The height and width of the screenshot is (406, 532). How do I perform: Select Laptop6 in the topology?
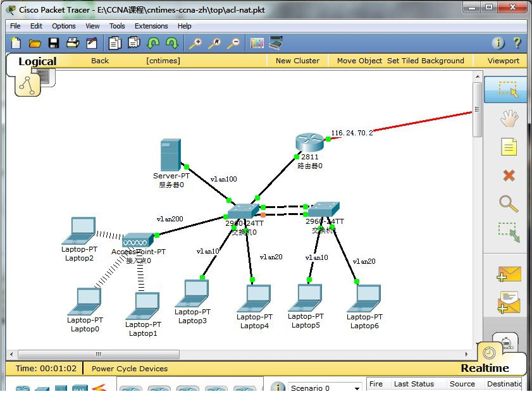(x=364, y=298)
